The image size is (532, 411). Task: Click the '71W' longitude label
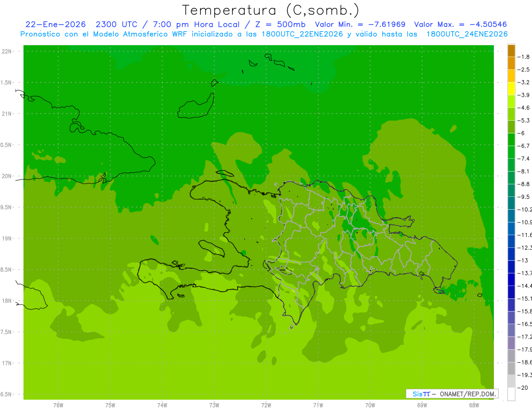coord(318,405)
